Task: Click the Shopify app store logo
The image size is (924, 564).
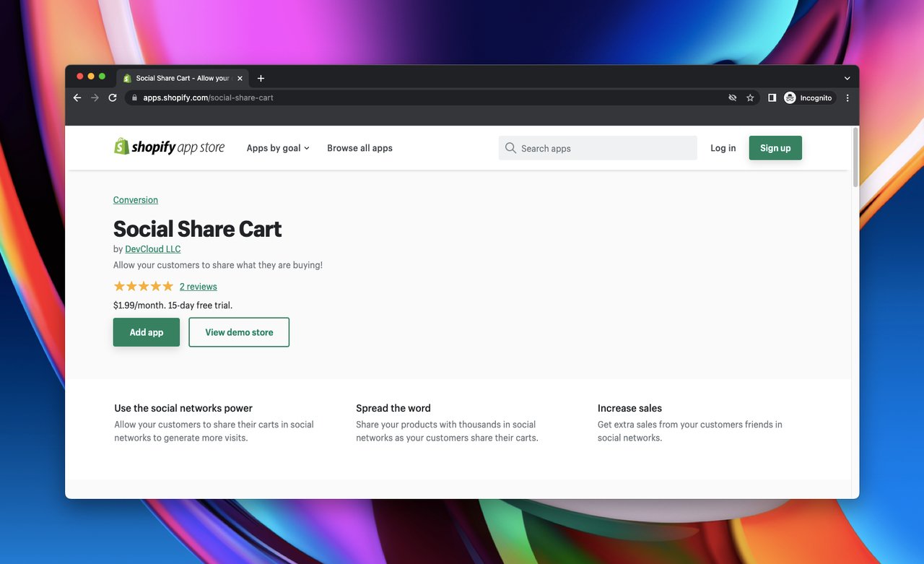Action: [169, 147]
